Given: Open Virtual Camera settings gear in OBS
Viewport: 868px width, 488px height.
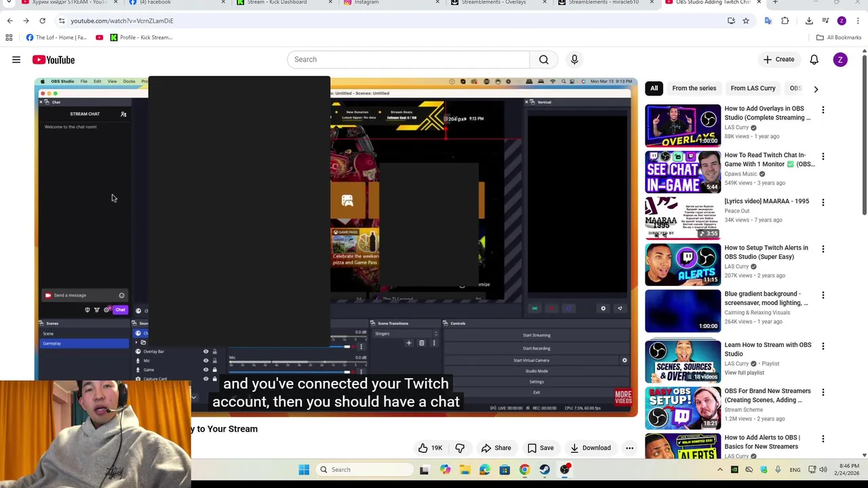Looking at the screenshot, I should (625, 361).
